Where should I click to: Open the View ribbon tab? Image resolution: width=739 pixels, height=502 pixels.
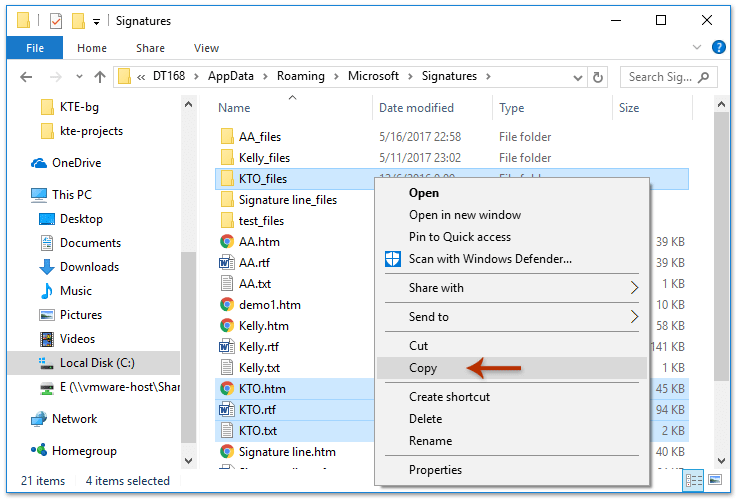(206, 48)
